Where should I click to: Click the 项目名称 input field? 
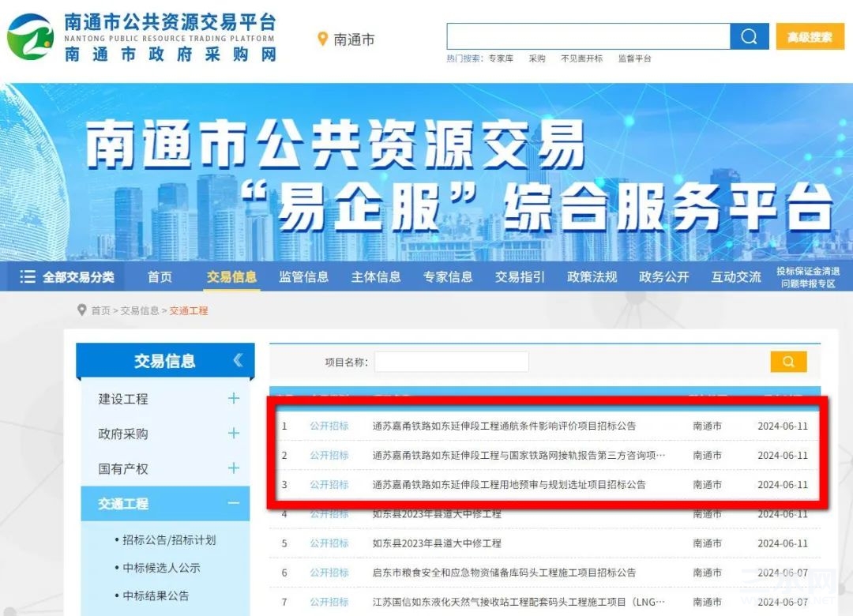[451, 362]
